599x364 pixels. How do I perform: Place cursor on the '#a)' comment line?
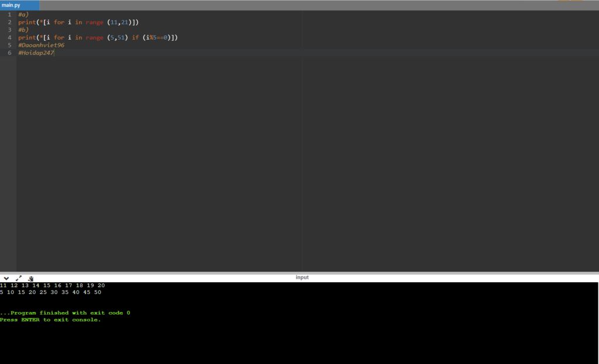[23, 15]
